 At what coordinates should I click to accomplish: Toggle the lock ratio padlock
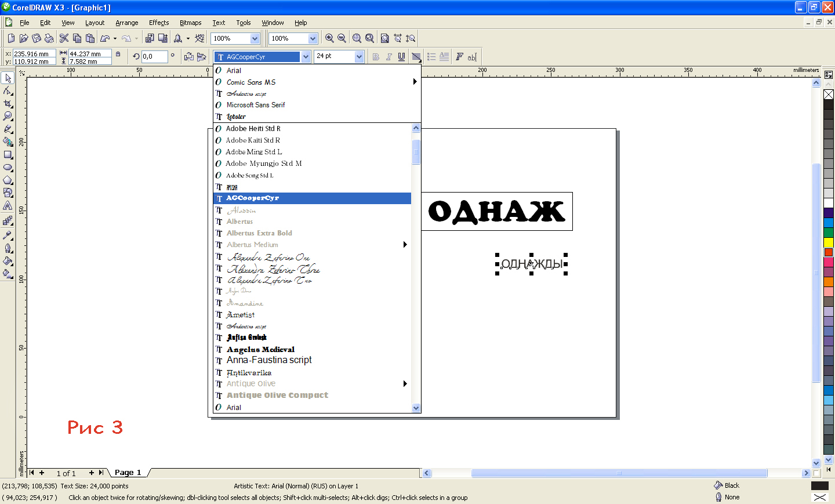118,54
